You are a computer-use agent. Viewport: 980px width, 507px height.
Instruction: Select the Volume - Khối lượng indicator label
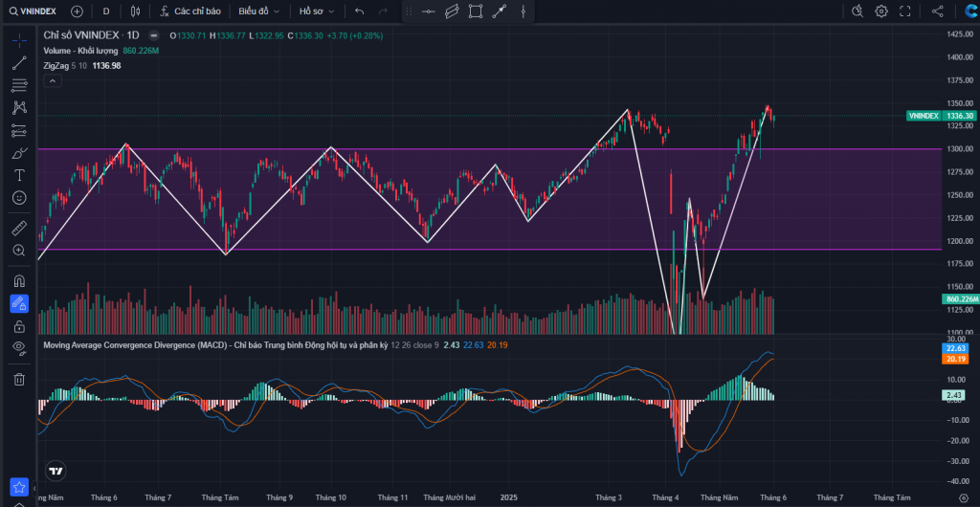click(x=80, y=51)
